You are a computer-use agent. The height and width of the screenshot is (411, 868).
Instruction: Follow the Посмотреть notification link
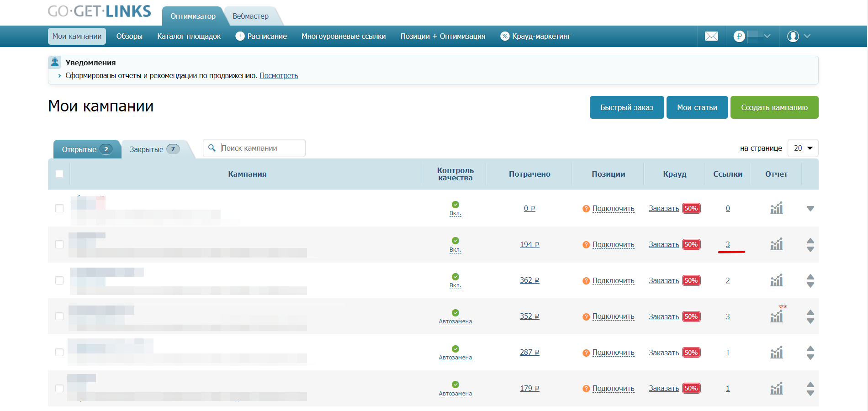(x=279, y=75)
